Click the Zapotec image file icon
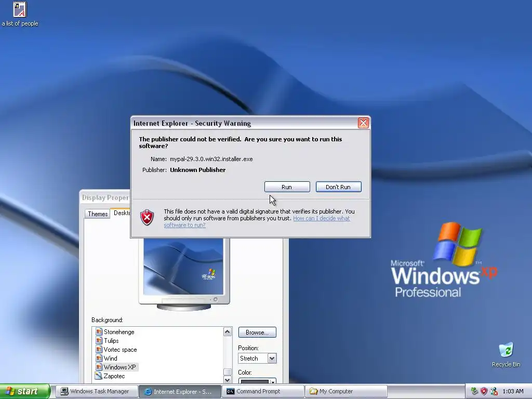The width and height of the screenshot is (532, 399). click(99, 376)
